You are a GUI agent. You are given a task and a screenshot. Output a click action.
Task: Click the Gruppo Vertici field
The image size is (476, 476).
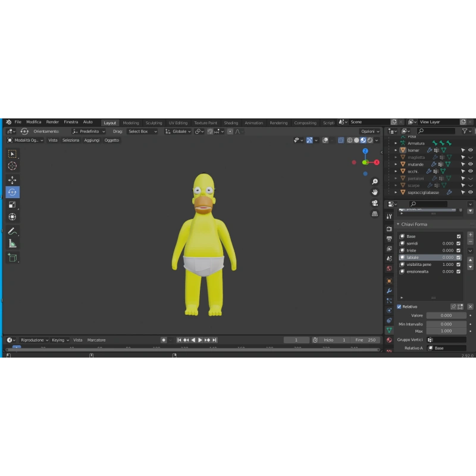click(x=446, y=340)
